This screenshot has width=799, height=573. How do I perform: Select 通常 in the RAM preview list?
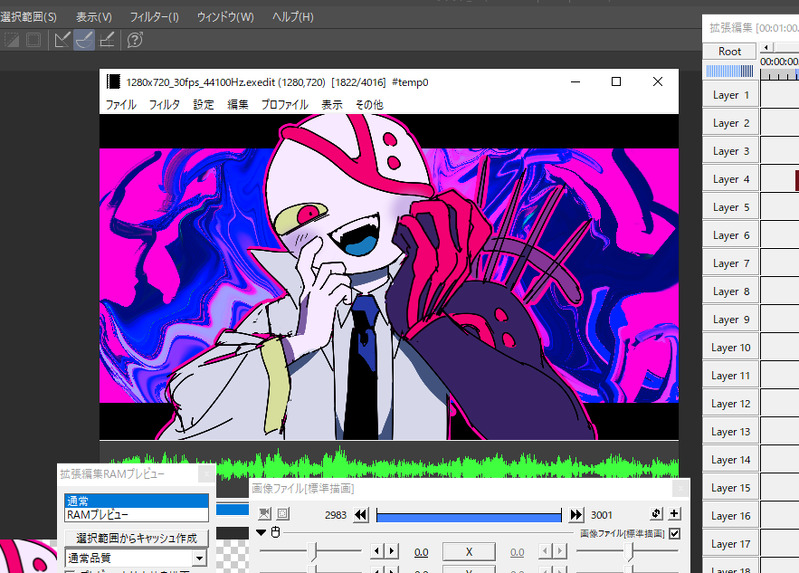(x=137, y=501)
